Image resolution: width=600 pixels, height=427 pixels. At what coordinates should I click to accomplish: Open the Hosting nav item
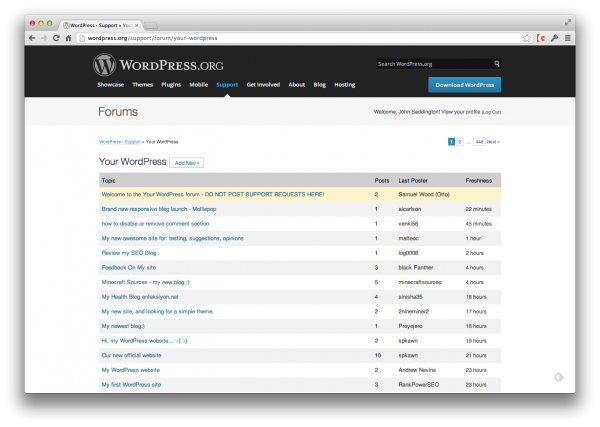(x=344, y=85)
